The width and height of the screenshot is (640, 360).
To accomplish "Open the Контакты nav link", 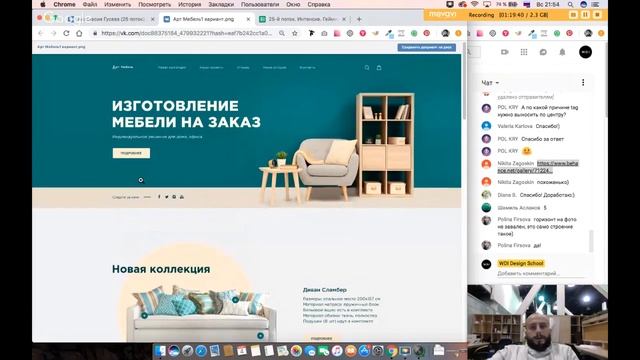I will 307,68.
